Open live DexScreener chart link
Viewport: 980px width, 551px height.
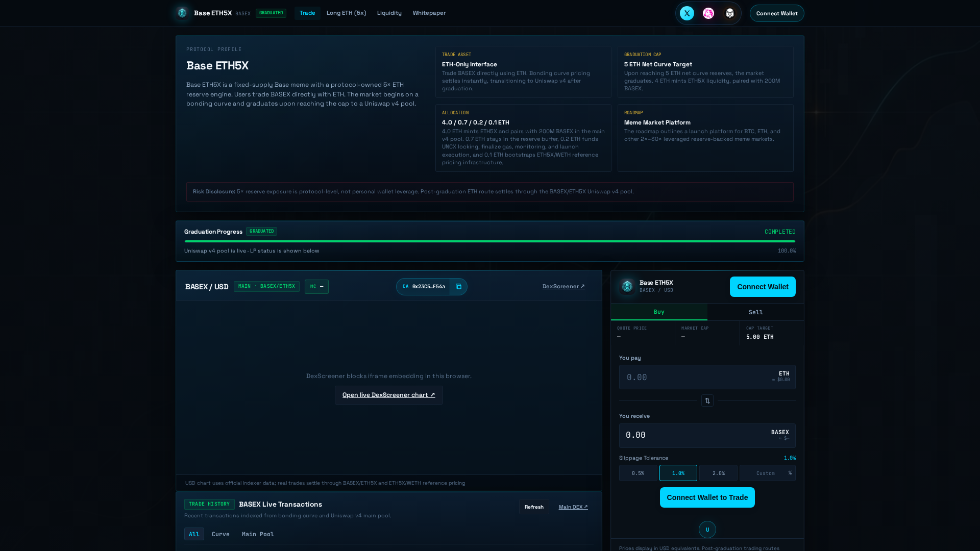tap(389, 395)
